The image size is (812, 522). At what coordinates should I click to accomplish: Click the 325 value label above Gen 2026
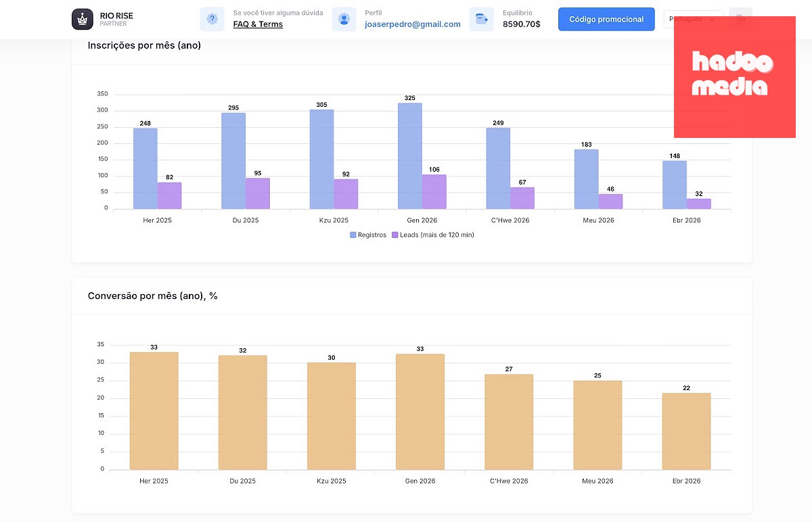(x=410, y=98)
